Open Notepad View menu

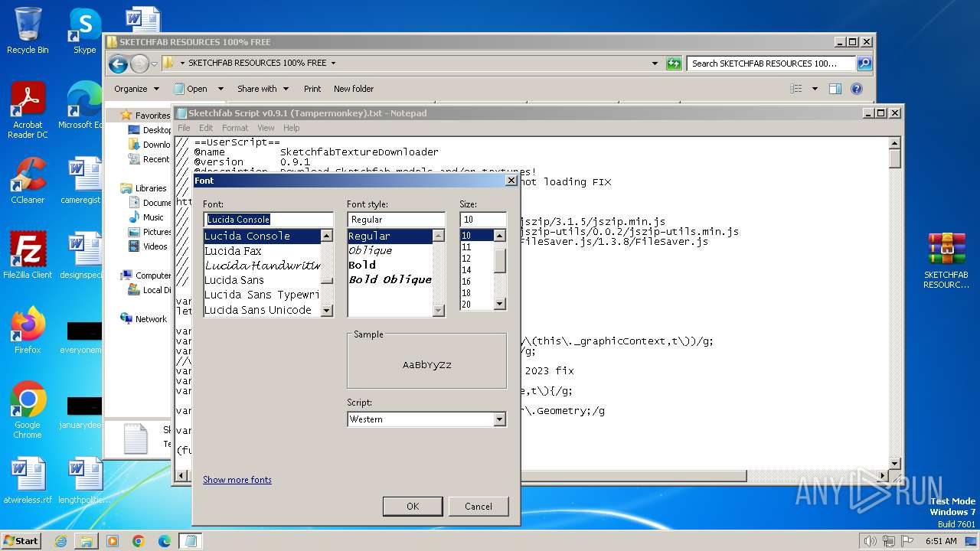pyautogui.click(x=266, y=128)
